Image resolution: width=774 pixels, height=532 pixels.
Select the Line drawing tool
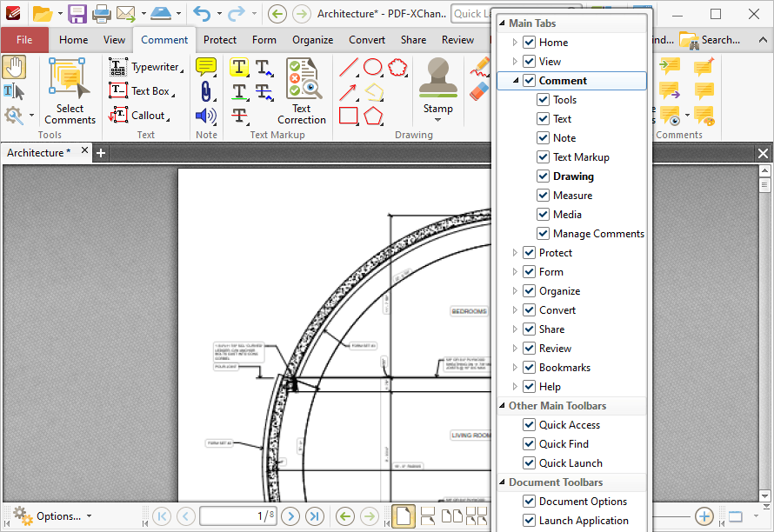pos(349,67)
